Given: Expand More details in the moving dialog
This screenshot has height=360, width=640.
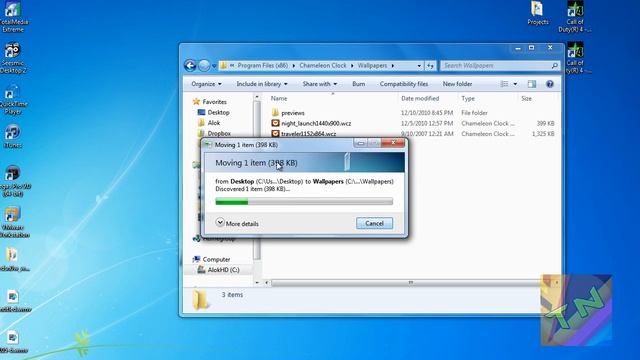Looking at the screenshot, I should pos(237,223).
